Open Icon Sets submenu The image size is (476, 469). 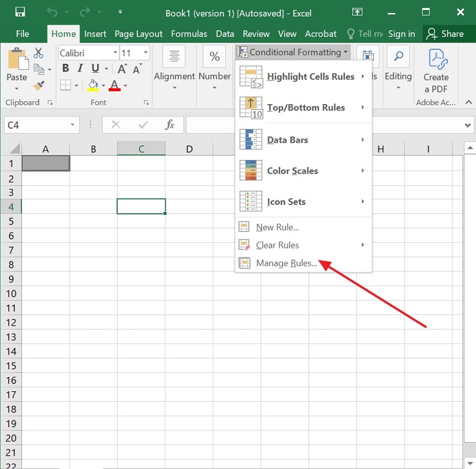coord(303,201)
